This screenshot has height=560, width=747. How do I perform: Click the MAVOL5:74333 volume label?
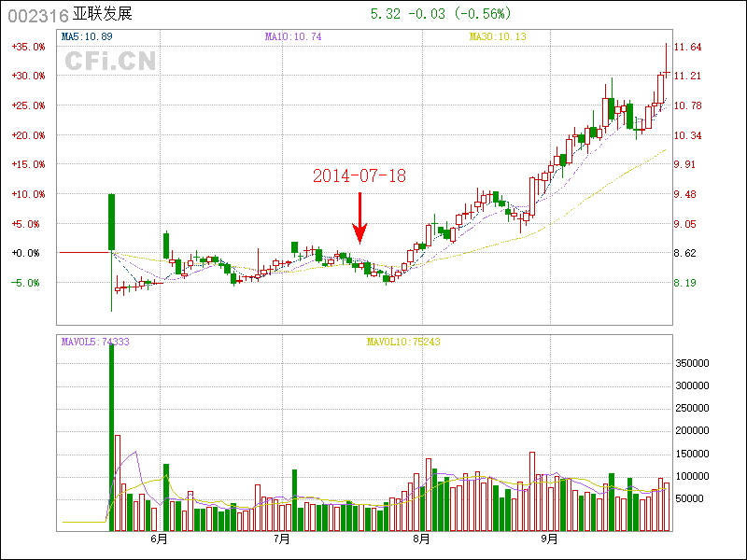[x=95, y=342]
